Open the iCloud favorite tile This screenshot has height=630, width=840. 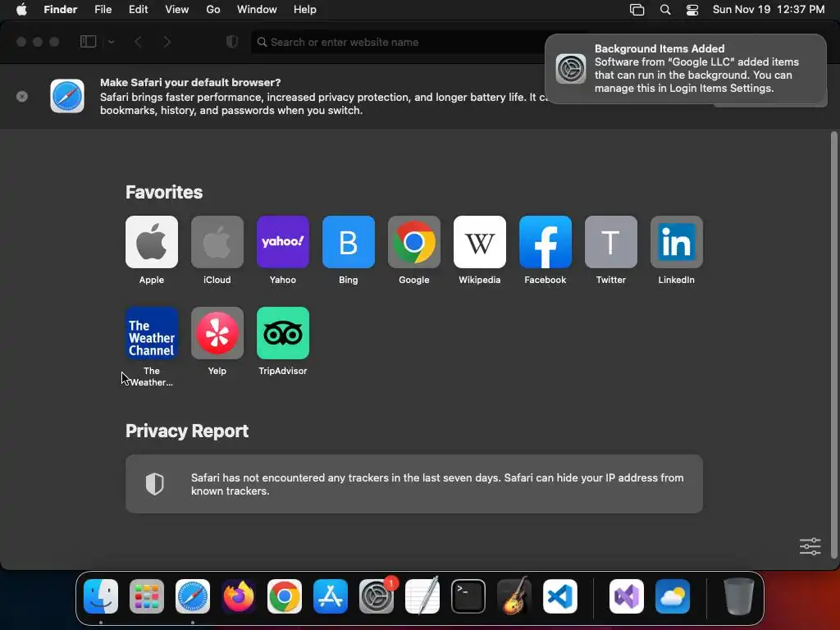(x=217, y=242)
